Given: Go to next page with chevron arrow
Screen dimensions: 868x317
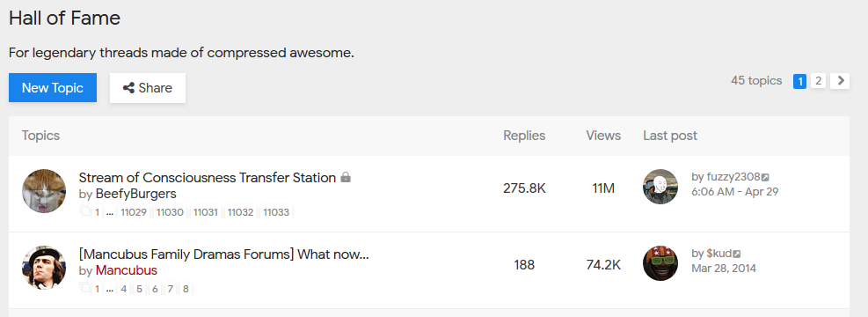Looking at the screenshot, I should point(840,81).
